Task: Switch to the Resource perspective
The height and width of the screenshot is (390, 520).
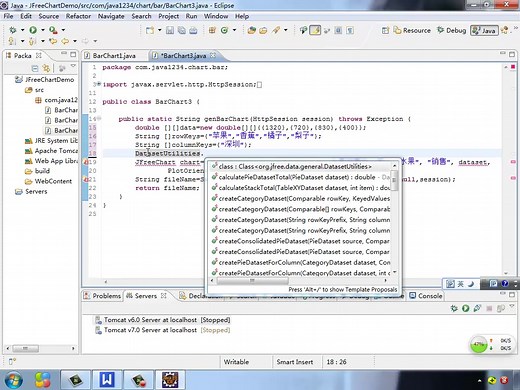Action: (412, 30)
